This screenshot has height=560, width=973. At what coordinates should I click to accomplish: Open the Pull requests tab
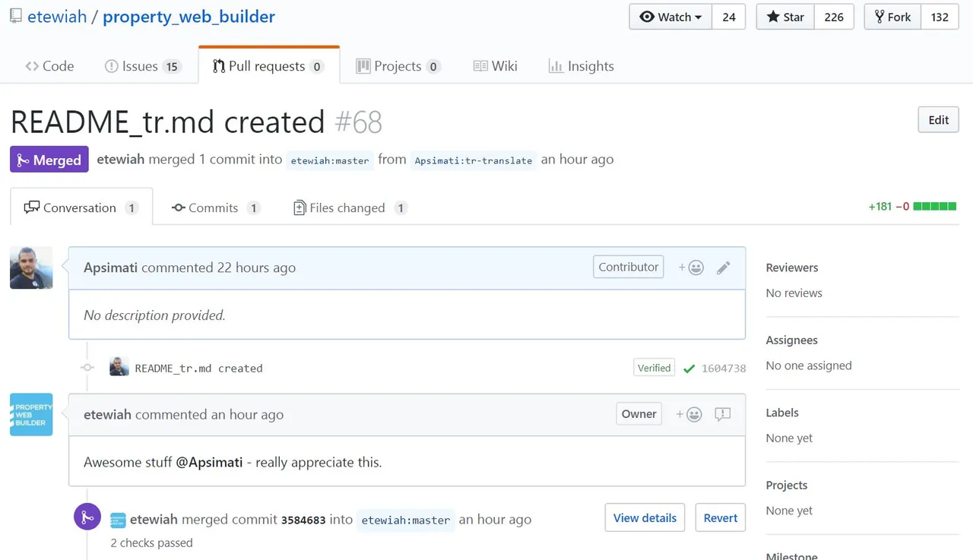(x=268, y=66)
